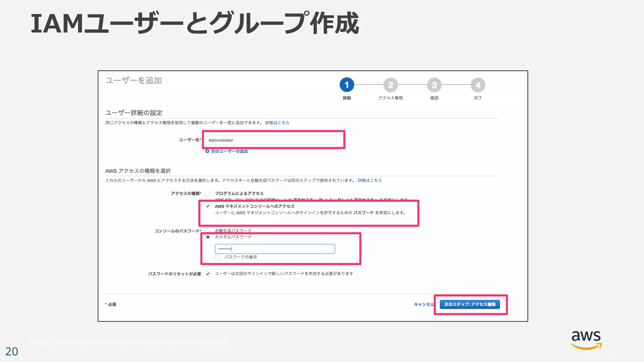
Task: Toggle AWS マネジメントコンソールへのアクセス checkbox
Action: click(x=208, y=206)
